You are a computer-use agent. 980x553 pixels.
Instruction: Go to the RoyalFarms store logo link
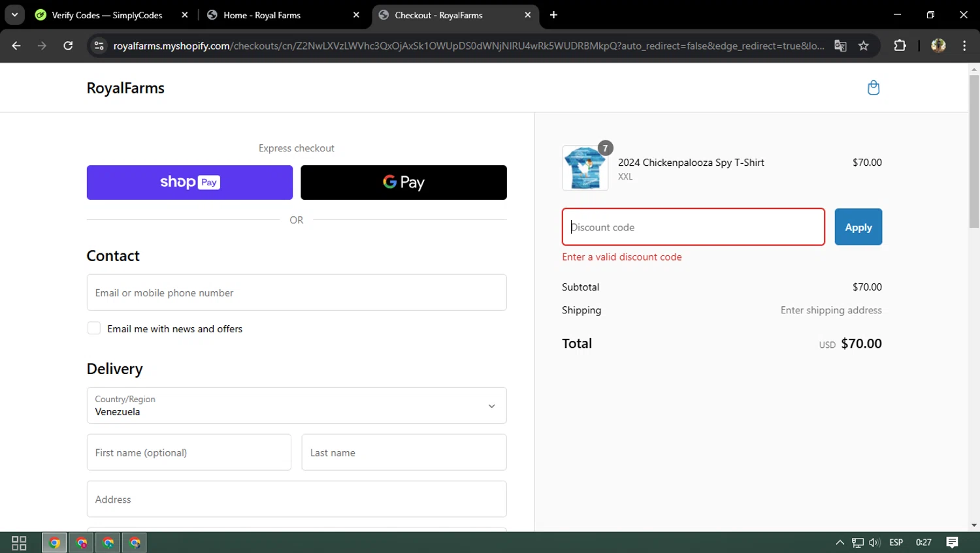pyautogui.click(x=125, y=88)
